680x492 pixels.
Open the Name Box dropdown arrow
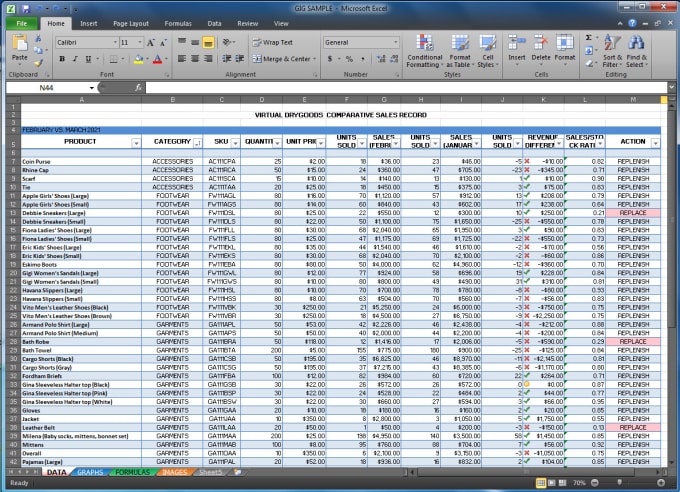(x=92, y=88)
